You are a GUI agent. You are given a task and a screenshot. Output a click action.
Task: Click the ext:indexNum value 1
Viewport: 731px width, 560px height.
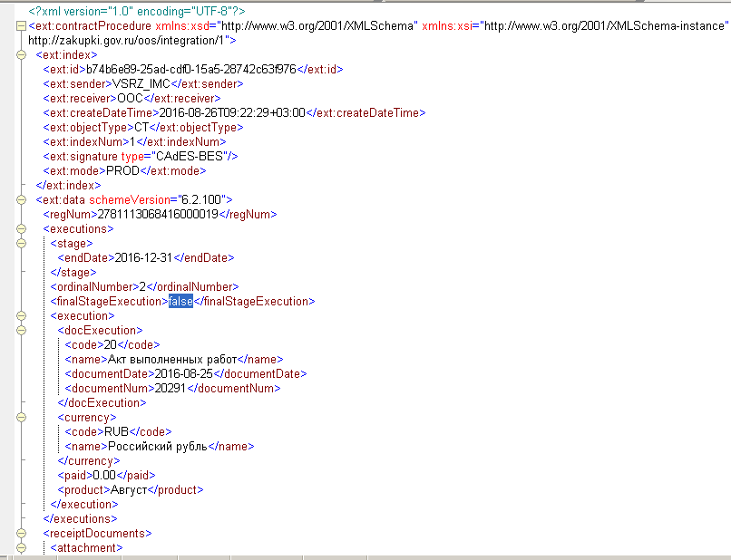pyautogui.click(x=132, y=141)
